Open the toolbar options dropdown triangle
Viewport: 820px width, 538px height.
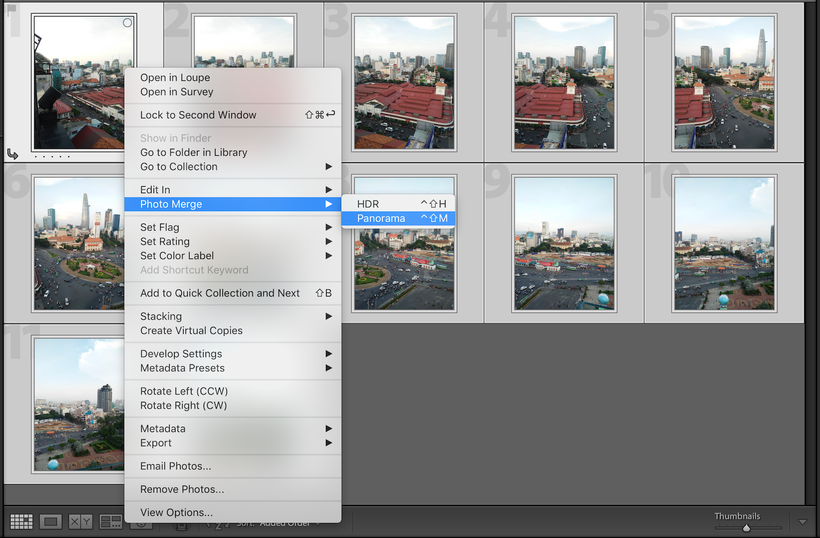(802, 522)
